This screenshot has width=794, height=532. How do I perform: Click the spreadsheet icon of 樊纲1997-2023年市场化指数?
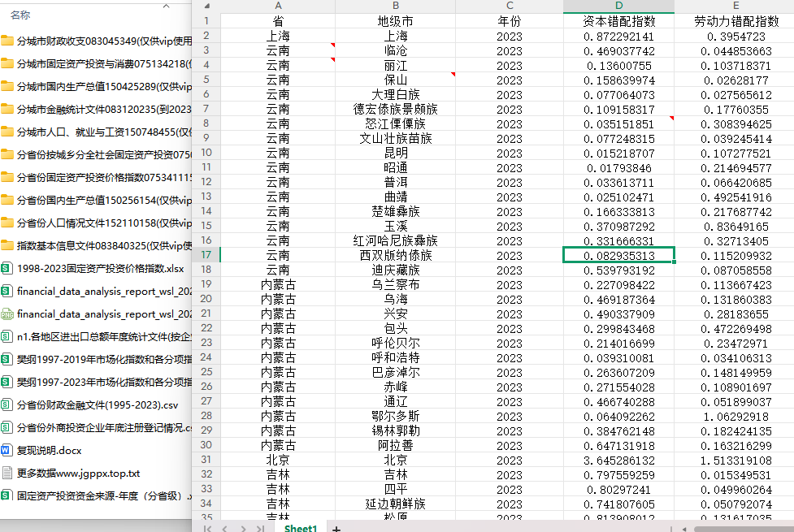(x=7, y=383)
